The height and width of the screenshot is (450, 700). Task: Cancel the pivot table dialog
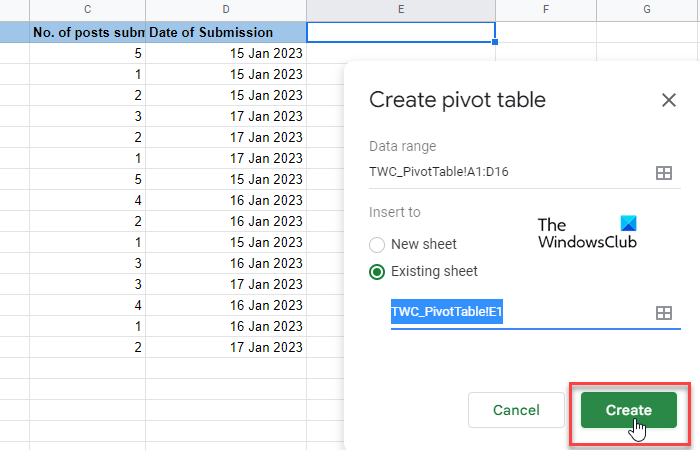[516, 410]
